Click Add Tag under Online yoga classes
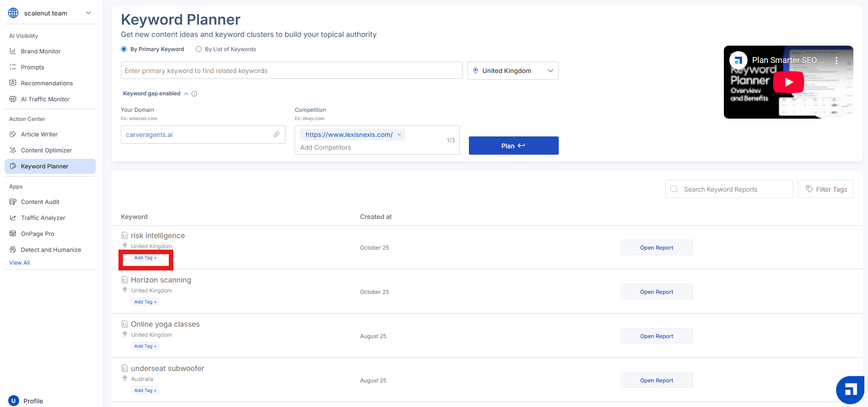 click(145, 346)
